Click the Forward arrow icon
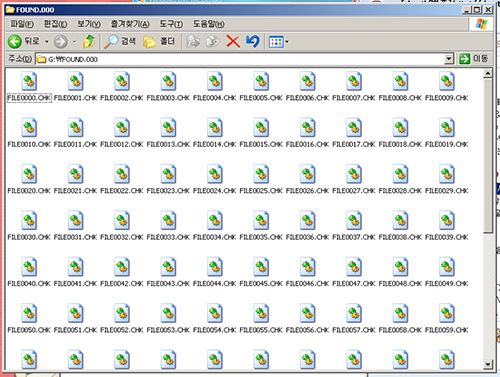500x377 pixels. click(x=61, y=42)
